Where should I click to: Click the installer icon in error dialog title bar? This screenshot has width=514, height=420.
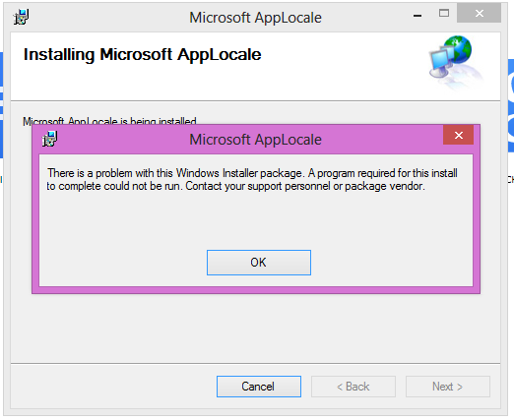49,139
